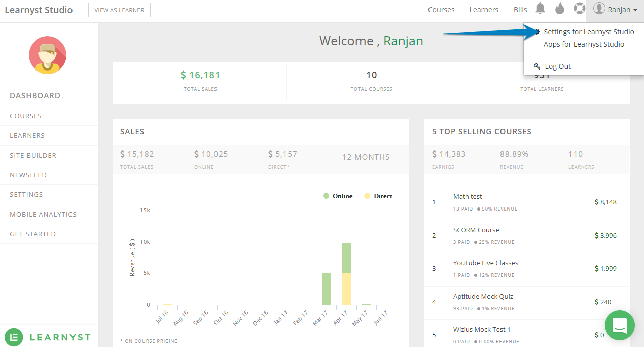
Task: Open the Wizius Mock Test 1 row
Action: click(527, 333)
